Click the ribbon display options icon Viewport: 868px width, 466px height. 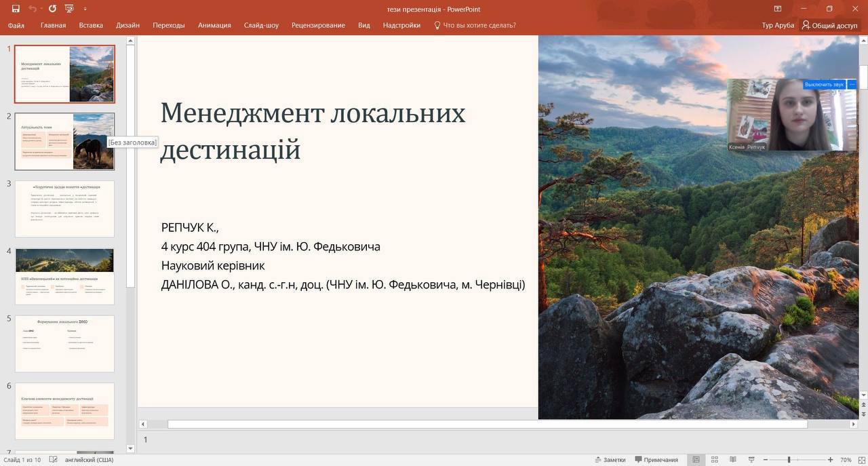(778, 9)
